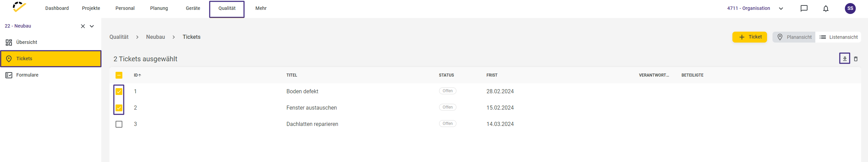This screenshot has width=868, height=162.
Task: Expand the 22 - Neubau project dropdown
Action: coord(92,26)
